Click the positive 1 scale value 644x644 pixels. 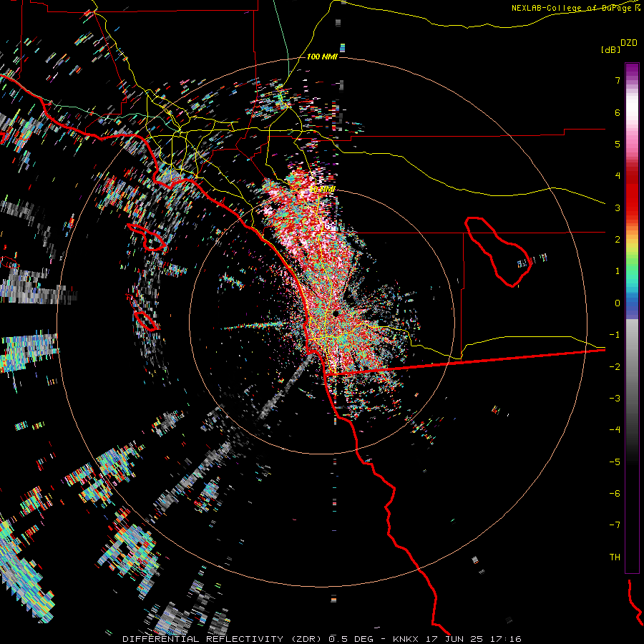(618, 271)
